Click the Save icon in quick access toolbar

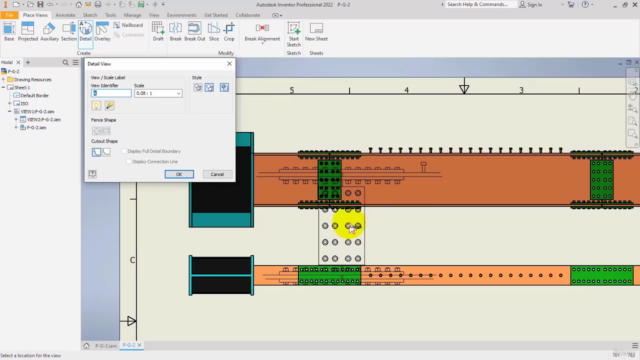coord(40,4)
